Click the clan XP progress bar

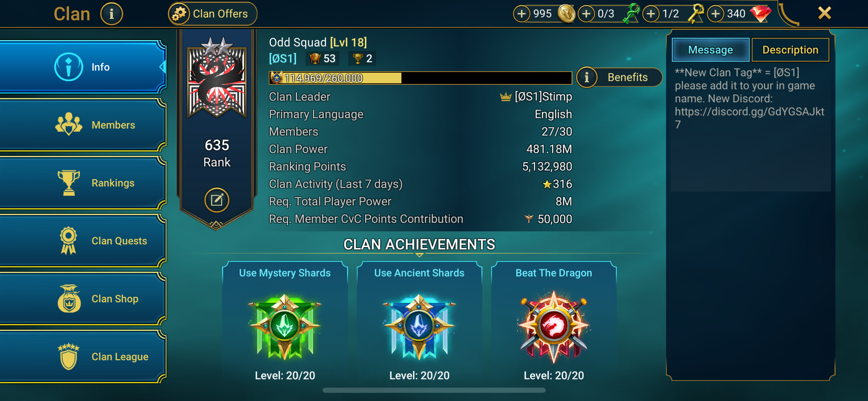(421, 78)
